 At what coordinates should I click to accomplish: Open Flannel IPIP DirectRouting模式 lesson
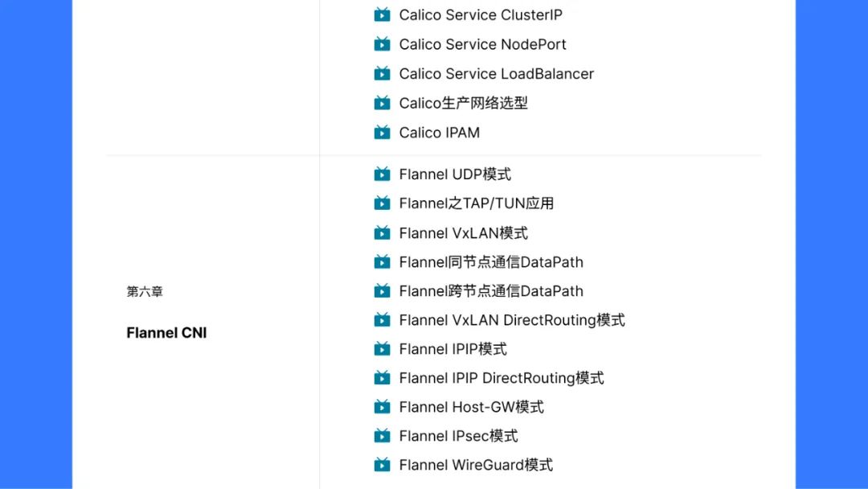click(x=502, y=378)
